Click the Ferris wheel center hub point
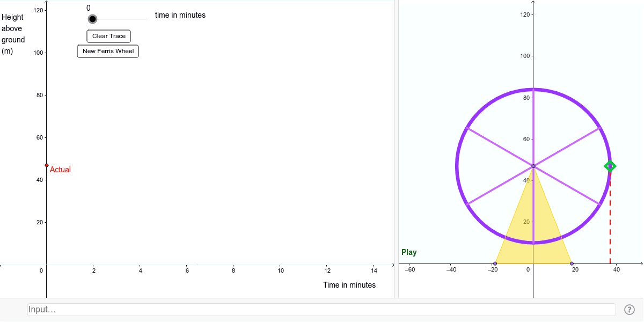Viewport: 644px width, 322px height. pyautogui.click(x=533, y=166)
